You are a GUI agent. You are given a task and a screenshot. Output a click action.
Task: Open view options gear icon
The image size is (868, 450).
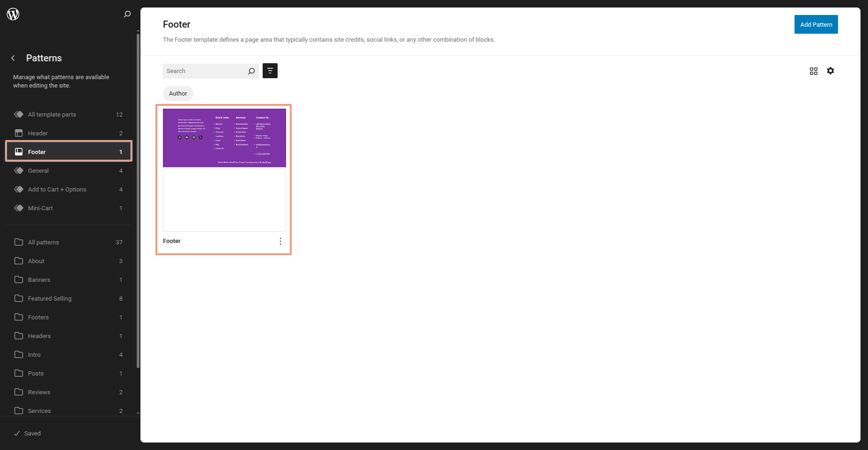tap(831, 71)
